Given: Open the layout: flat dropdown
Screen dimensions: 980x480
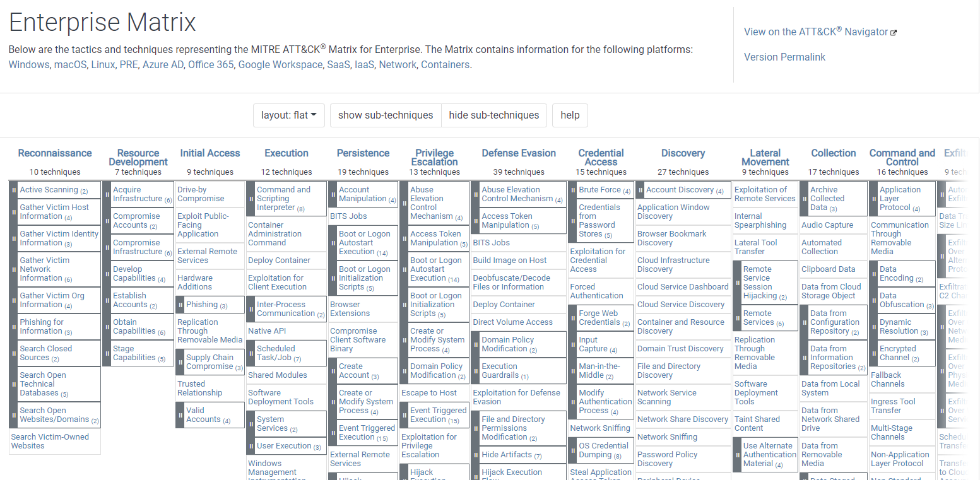Looking at the screenshot, I should tap(289, 115).
